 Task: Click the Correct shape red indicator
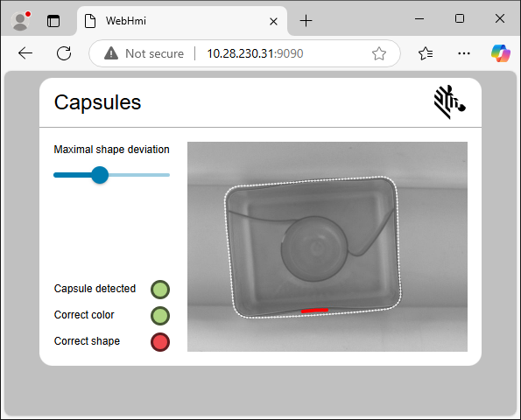(x=160, y=342)
